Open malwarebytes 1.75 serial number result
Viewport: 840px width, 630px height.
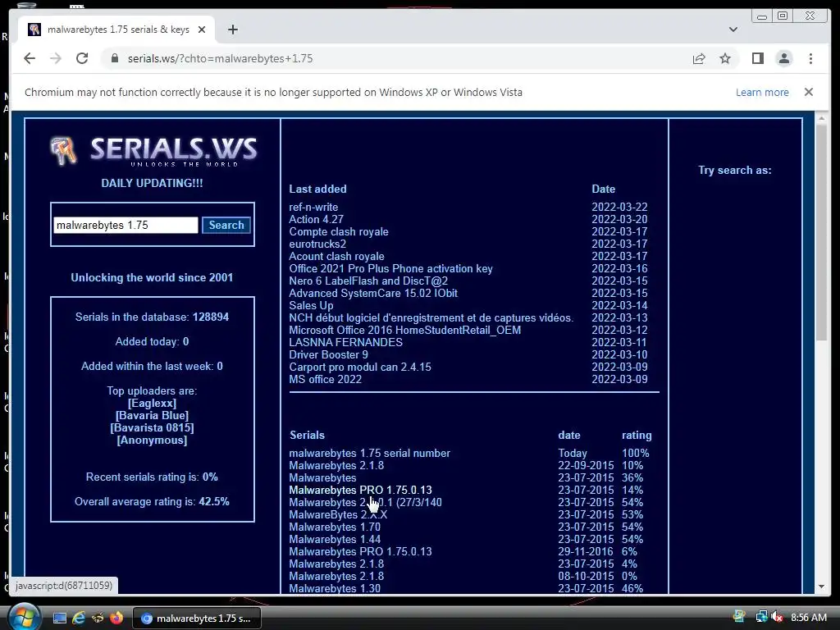click(x=370, y=453)
